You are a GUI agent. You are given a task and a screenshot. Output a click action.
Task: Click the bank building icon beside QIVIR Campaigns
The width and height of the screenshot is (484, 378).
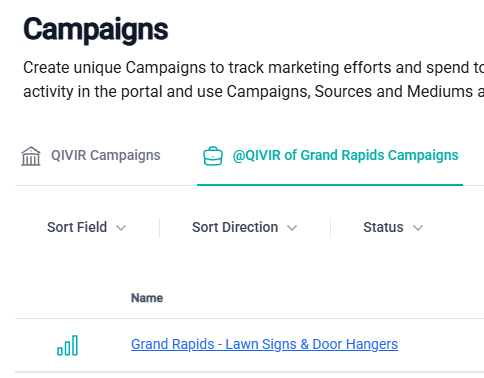tap(31, 156)
